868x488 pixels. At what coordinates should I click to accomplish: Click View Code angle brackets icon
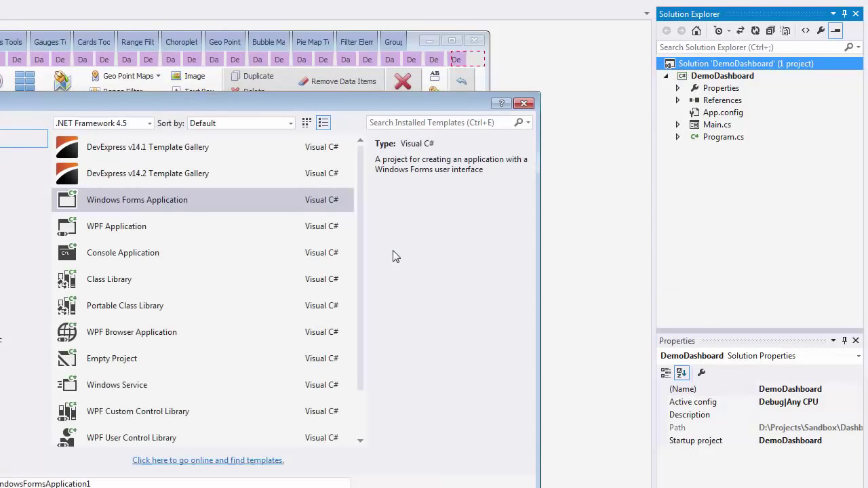(x=806, y=30)
